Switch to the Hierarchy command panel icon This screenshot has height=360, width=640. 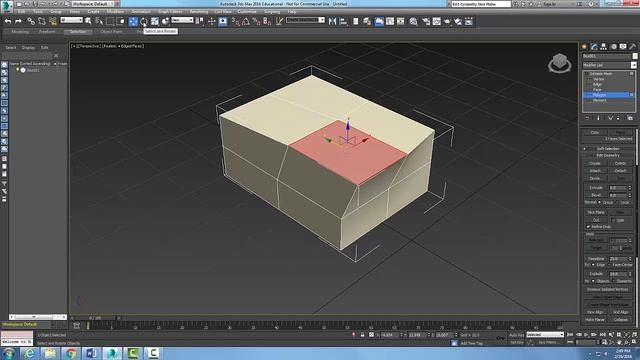604,47
